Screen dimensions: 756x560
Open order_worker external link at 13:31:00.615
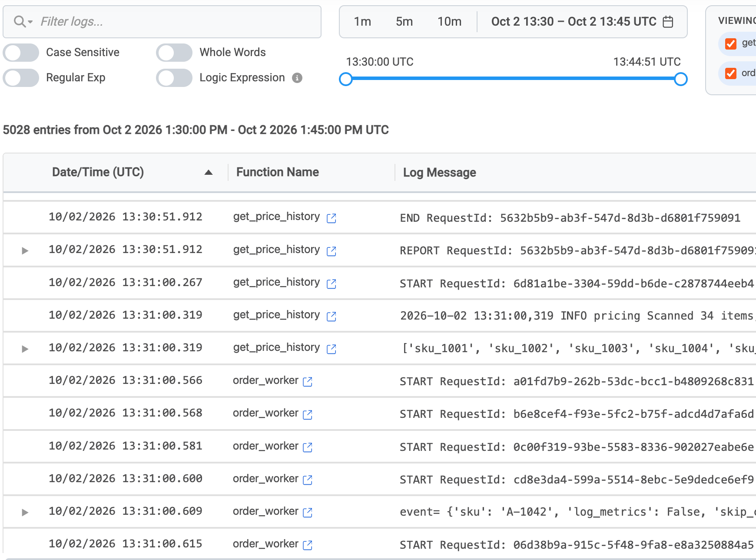[307, 545]
